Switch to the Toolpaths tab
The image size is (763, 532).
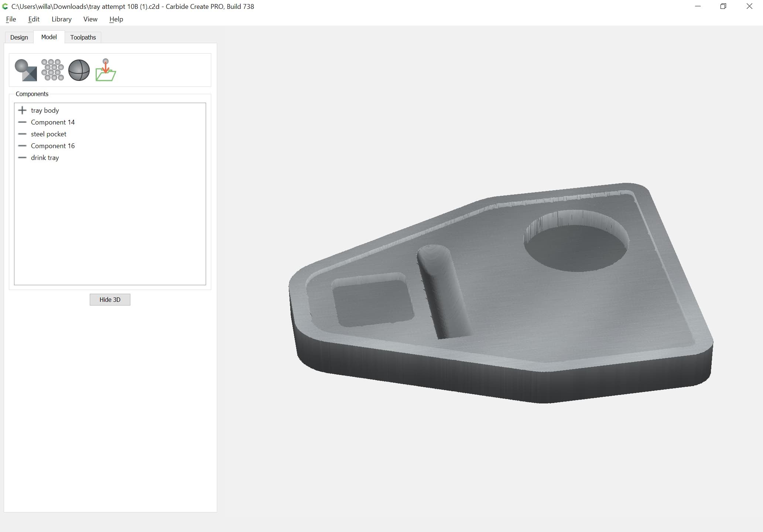coord(83,37)
